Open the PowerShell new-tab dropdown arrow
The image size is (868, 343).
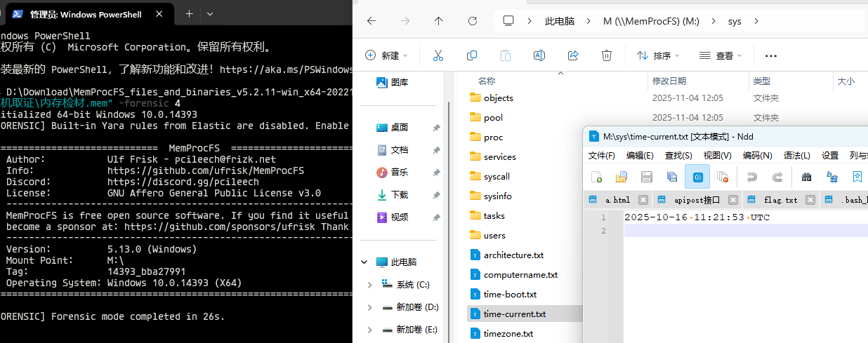click(x=210, y=14)
